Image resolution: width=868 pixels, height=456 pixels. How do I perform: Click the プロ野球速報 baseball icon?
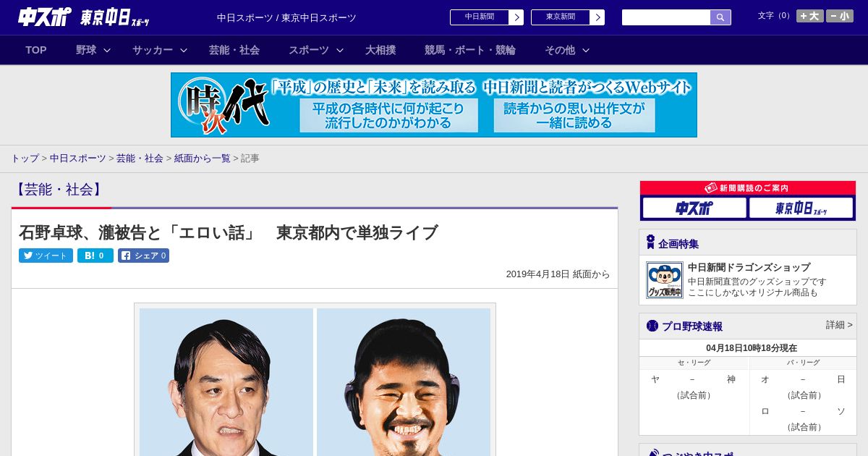[652, 326]
